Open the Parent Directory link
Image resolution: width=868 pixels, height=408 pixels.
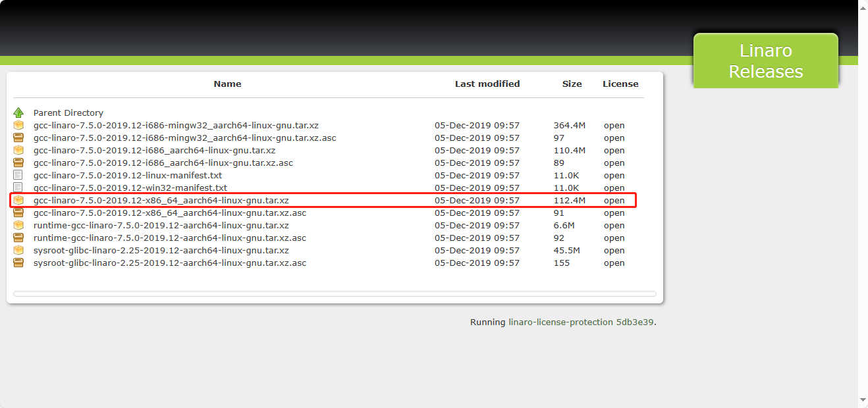[68, 113]
